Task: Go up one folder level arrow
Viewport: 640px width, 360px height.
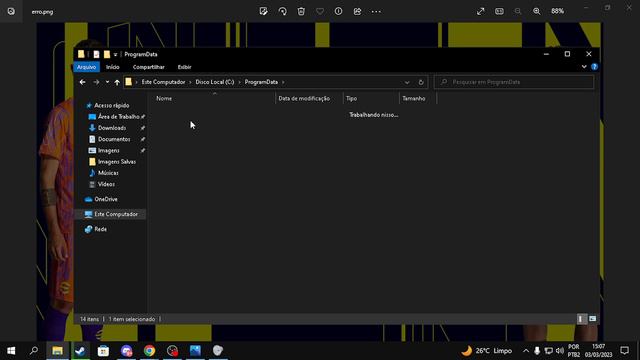Action: tap(117, 82)
